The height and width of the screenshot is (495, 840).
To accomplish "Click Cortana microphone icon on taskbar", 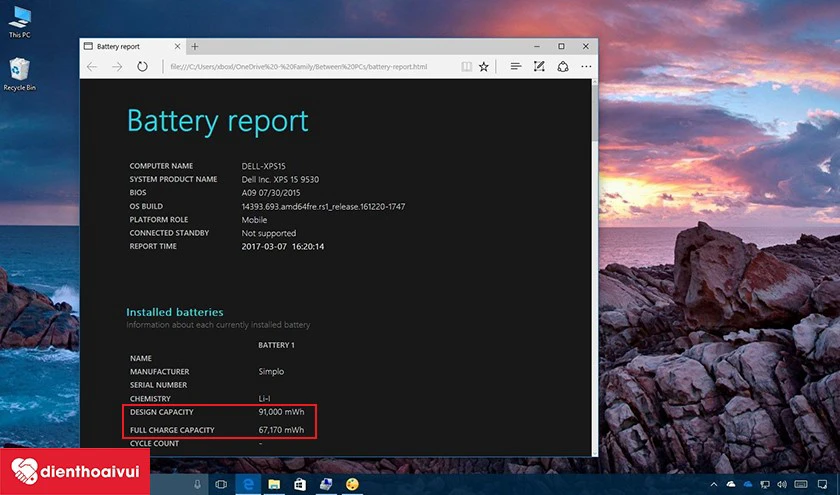I will 197,484.
